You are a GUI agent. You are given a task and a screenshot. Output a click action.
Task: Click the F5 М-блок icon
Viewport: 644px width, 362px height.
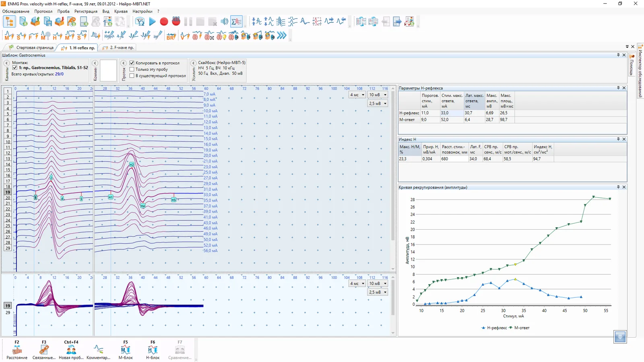pos(126,350)
